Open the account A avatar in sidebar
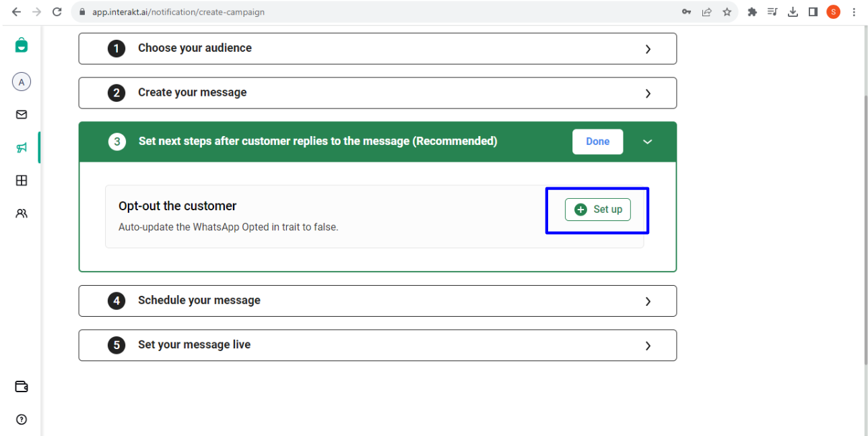The image size is (868, 436). coord(22,82)
